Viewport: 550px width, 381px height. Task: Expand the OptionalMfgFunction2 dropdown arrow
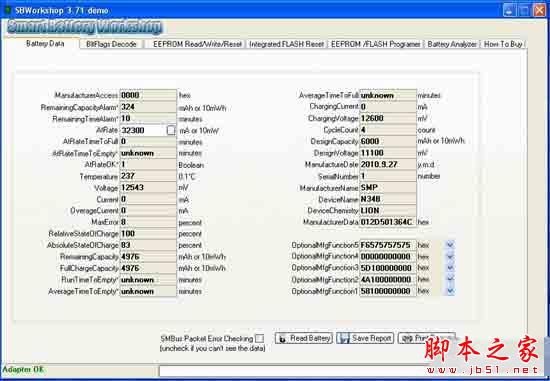(450, 280)
